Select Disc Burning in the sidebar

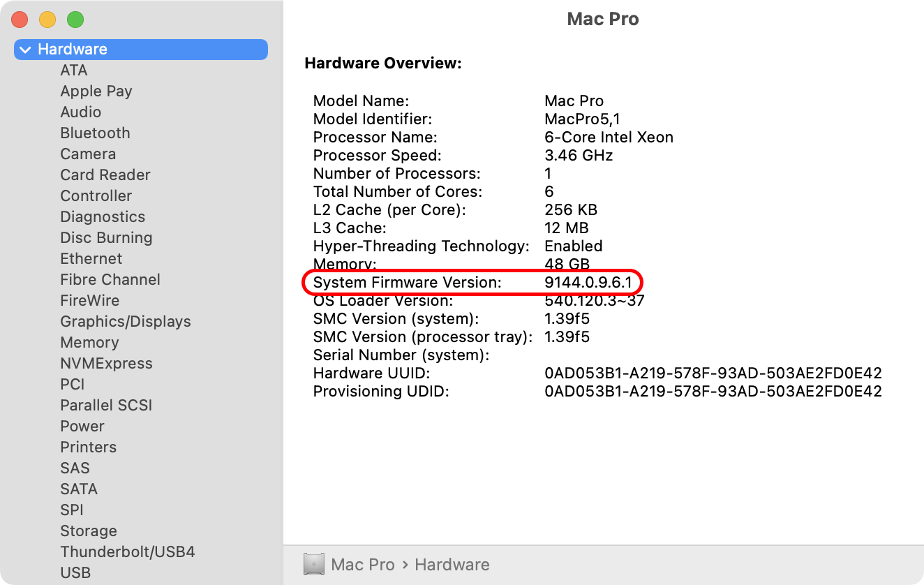pyautogui.click(x=106, y=238)
